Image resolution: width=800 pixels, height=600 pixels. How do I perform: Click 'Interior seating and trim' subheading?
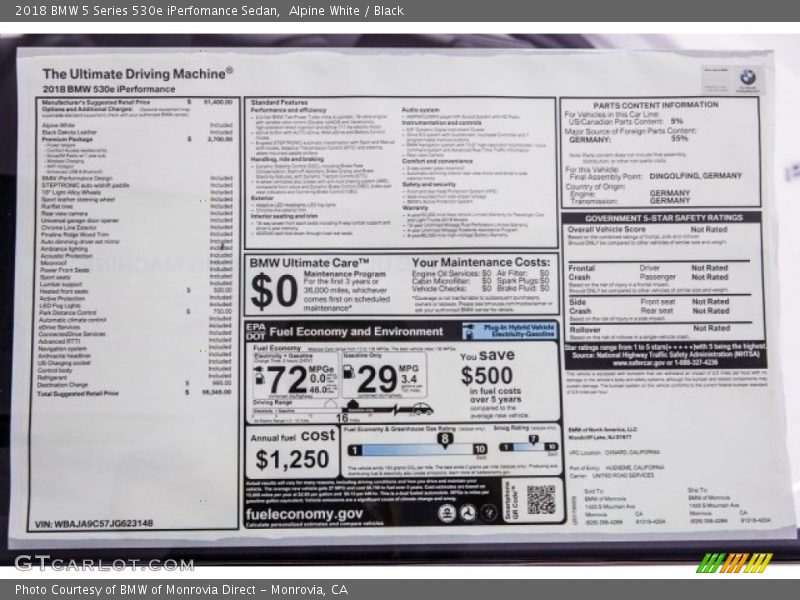pos(284,216)
